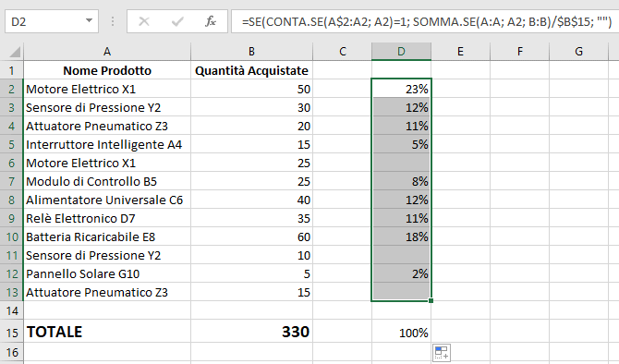Screen dimensions: 619x364
Task: Click the total value 330 cell
Action: pyautogui.click(x=251, y=332)
